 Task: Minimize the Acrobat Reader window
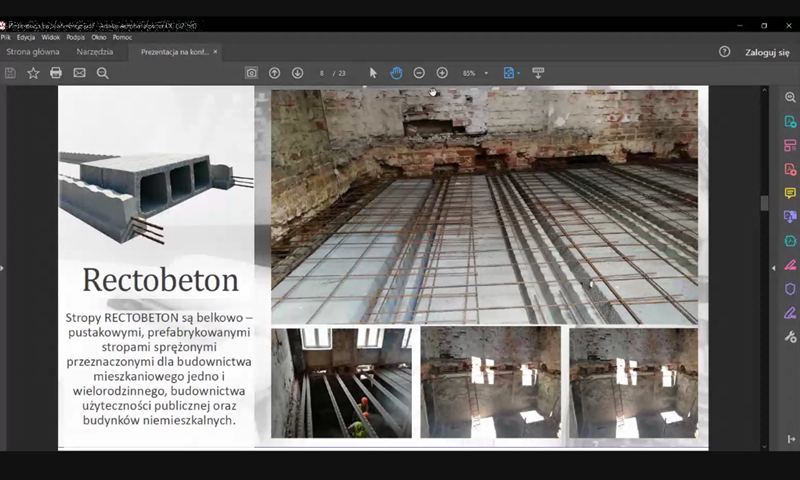tap(740, 25)
